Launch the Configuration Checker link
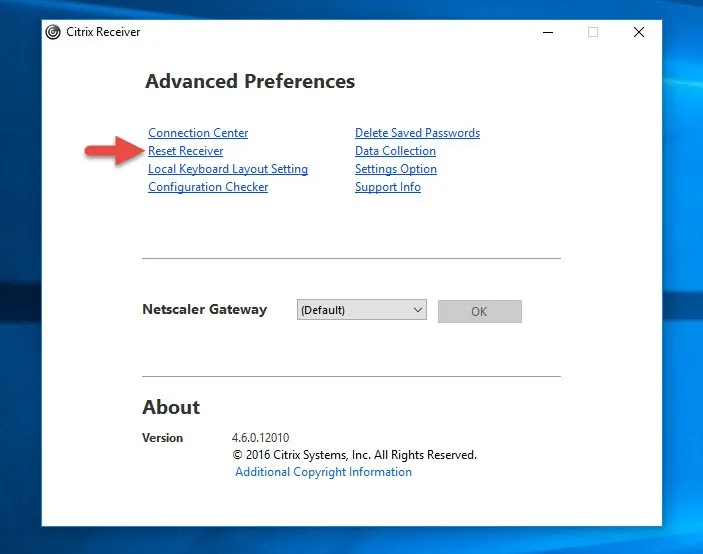Image resolution: width=703 pixels, height=554 pixels. coord(208,187)
